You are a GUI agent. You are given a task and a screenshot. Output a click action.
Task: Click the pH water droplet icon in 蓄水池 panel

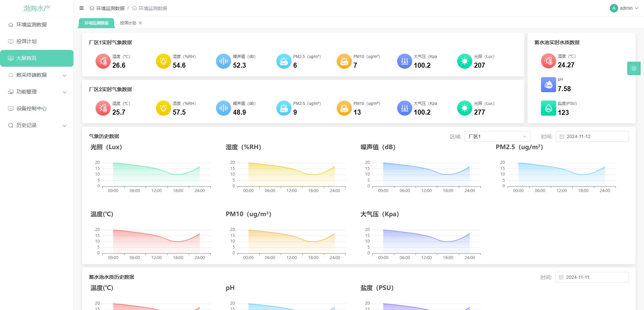(549, 85)
